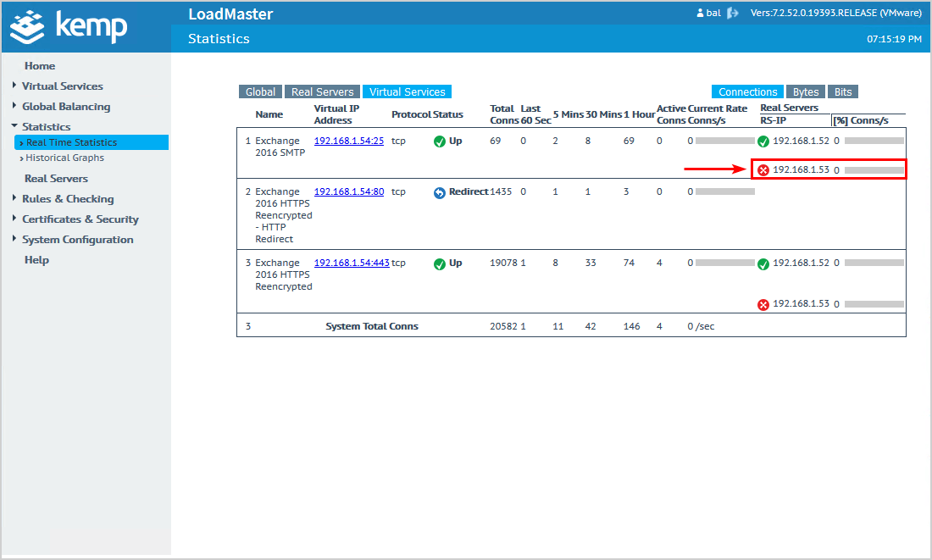Click red X icon for 192.168.1.53 in SMTP row
The image size is (932, 560).
tap(763, 170)
